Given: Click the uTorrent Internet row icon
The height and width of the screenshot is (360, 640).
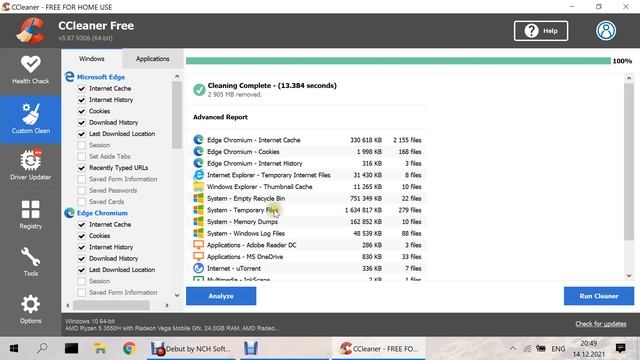Looking at the screenshot, I should (198, 268).
